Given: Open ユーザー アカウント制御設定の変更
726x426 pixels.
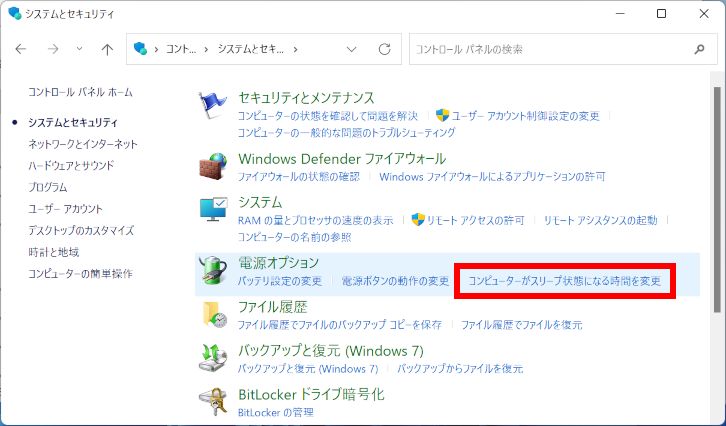Looking at the screenshot, I should tap(526, 116).
